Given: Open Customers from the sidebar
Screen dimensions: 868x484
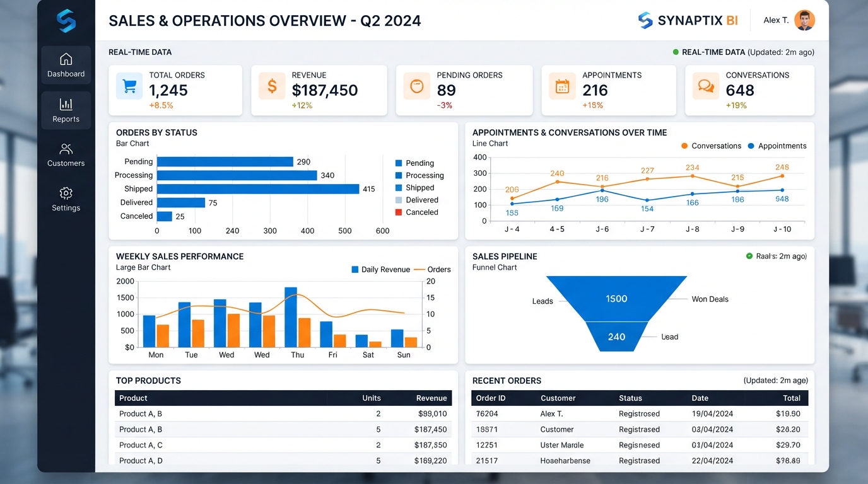Looking at the screenshot, I should [66, 155].
